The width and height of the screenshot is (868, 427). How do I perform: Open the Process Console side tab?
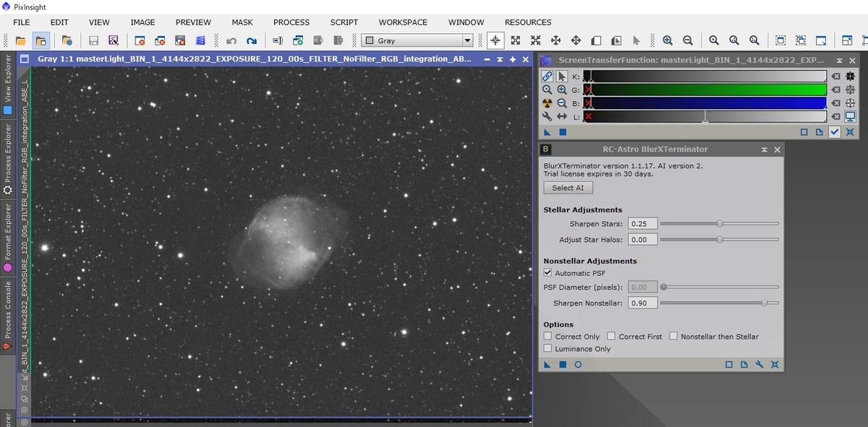8,316
